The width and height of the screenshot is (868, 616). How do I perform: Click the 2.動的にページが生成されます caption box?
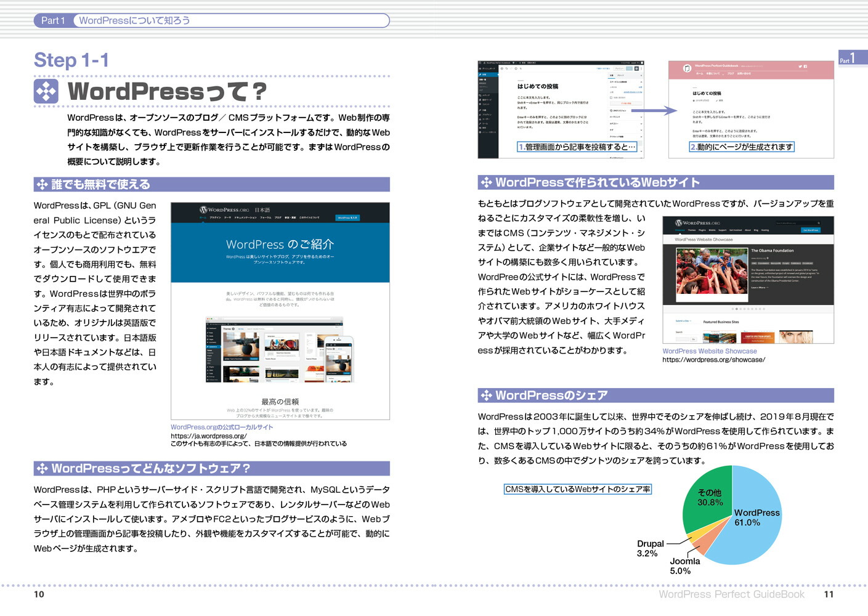pyautogui.click(x=742, y=147)
